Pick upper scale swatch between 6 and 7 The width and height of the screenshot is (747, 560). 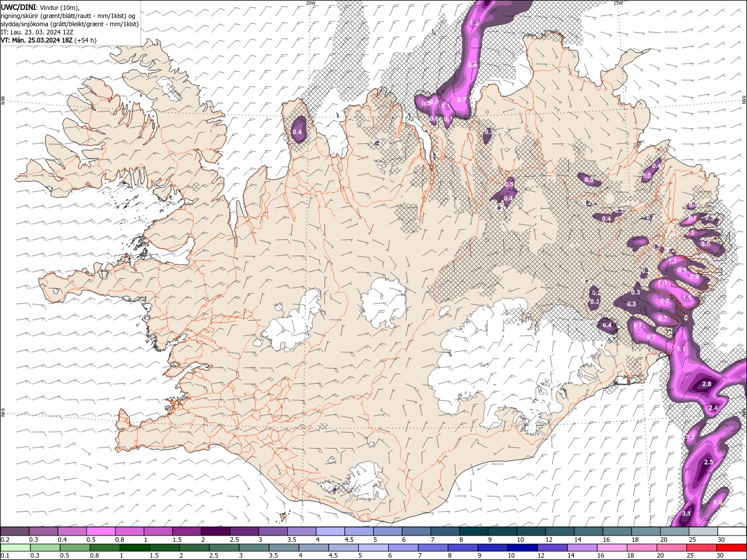416,531
